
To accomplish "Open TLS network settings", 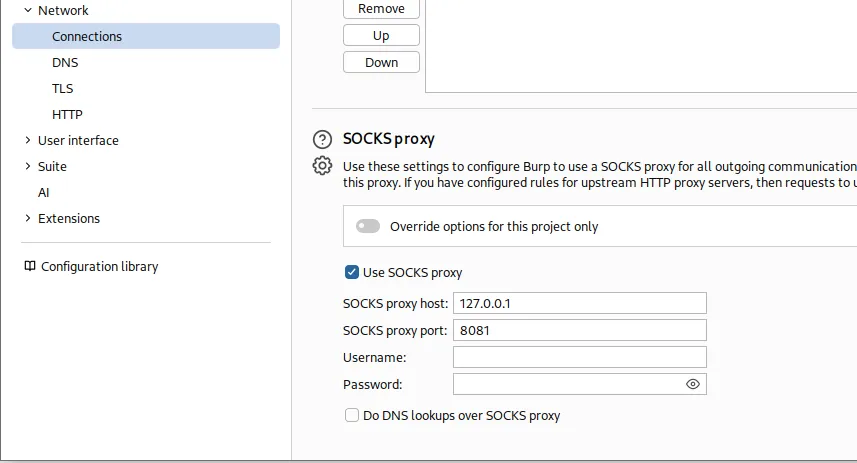I will (x=62, y=89).
